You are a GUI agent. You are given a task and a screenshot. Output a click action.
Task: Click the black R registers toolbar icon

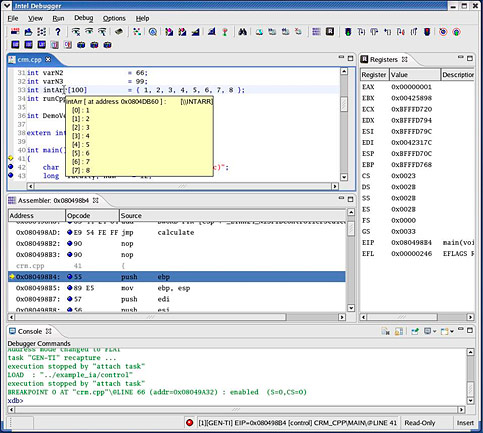click(x=330, y=32)
